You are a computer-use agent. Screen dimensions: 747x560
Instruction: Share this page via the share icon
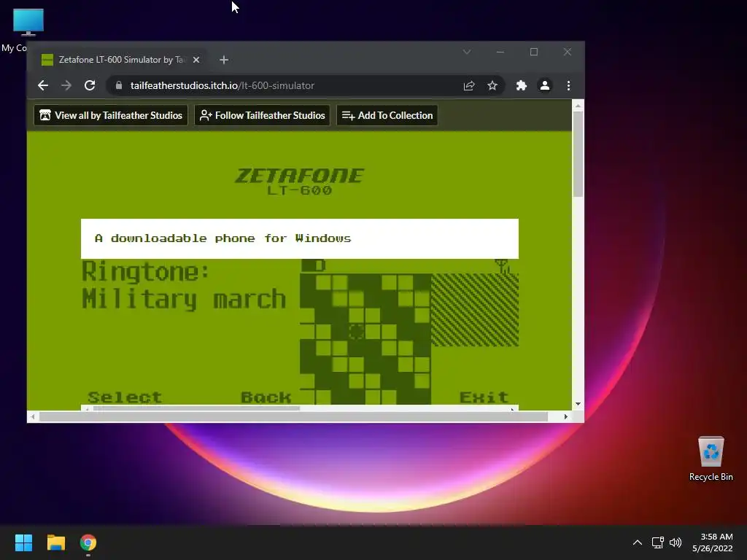tap(469, 85)
